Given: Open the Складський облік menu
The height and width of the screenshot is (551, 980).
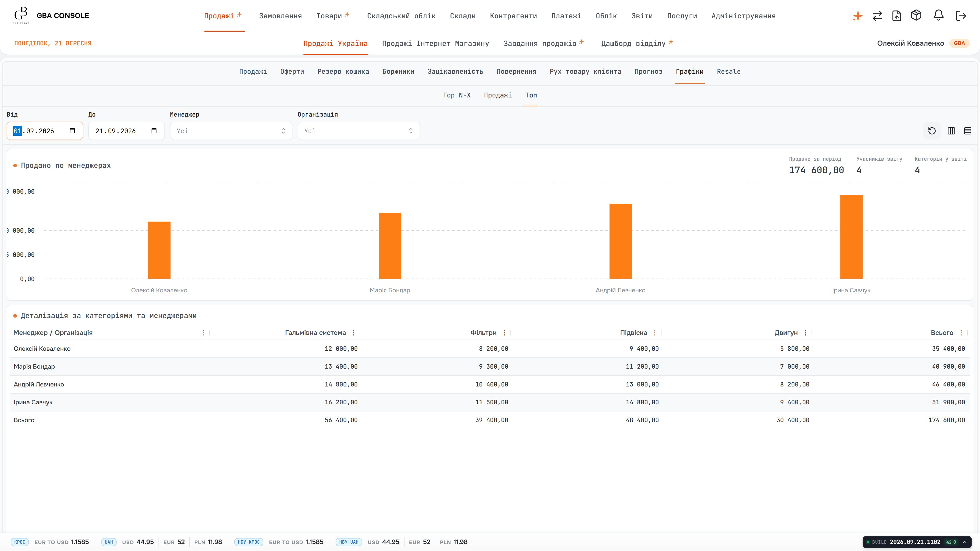Looking at the screenshot, I should pos(401,16).
